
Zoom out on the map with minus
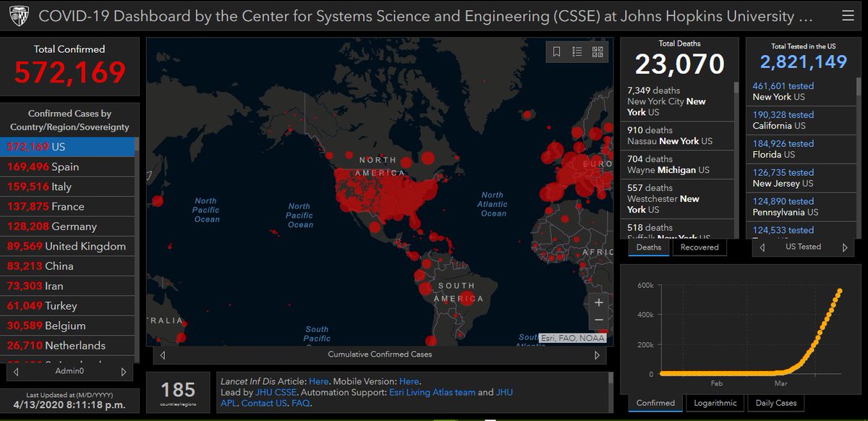(599, 320)
